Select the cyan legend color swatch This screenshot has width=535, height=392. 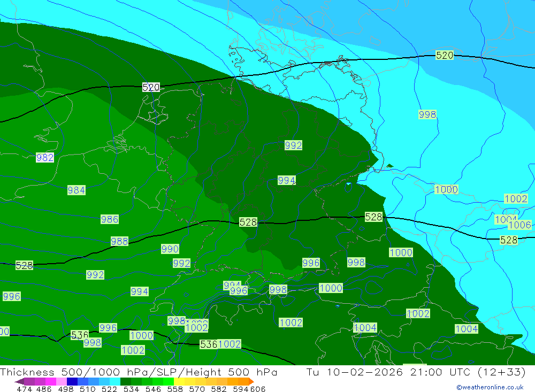115,381
